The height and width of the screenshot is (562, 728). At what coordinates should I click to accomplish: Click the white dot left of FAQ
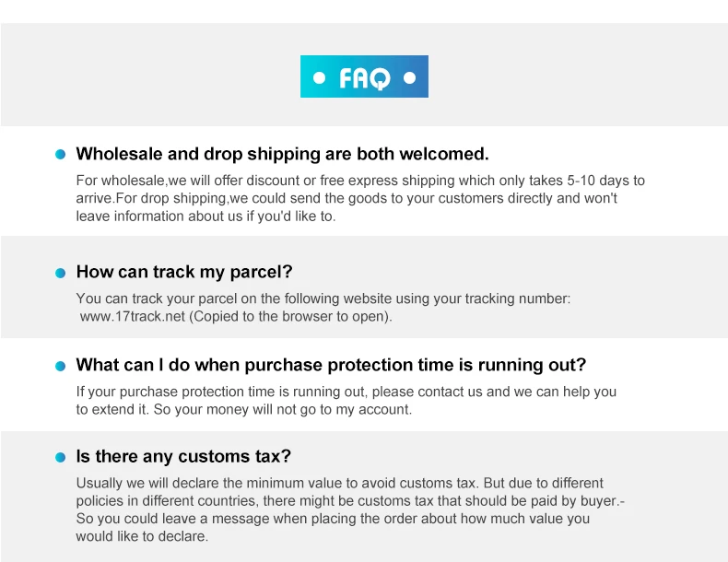tap(319, 78)
